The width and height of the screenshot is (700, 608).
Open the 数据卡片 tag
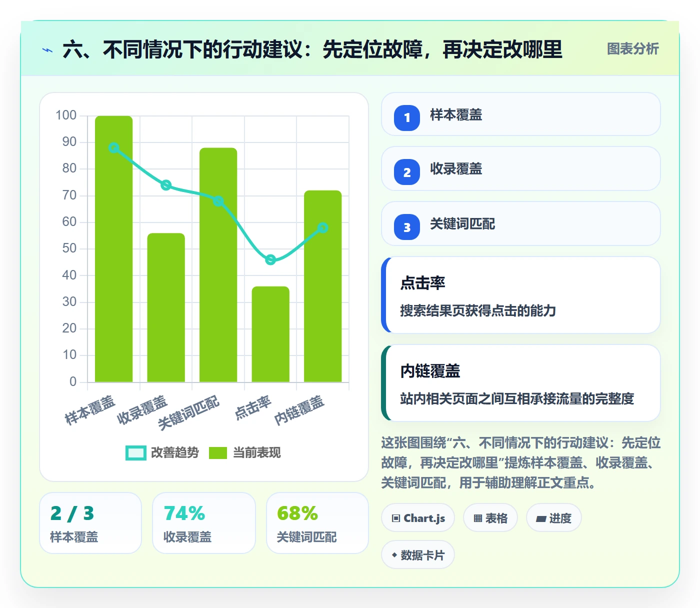tap(418, 555)
